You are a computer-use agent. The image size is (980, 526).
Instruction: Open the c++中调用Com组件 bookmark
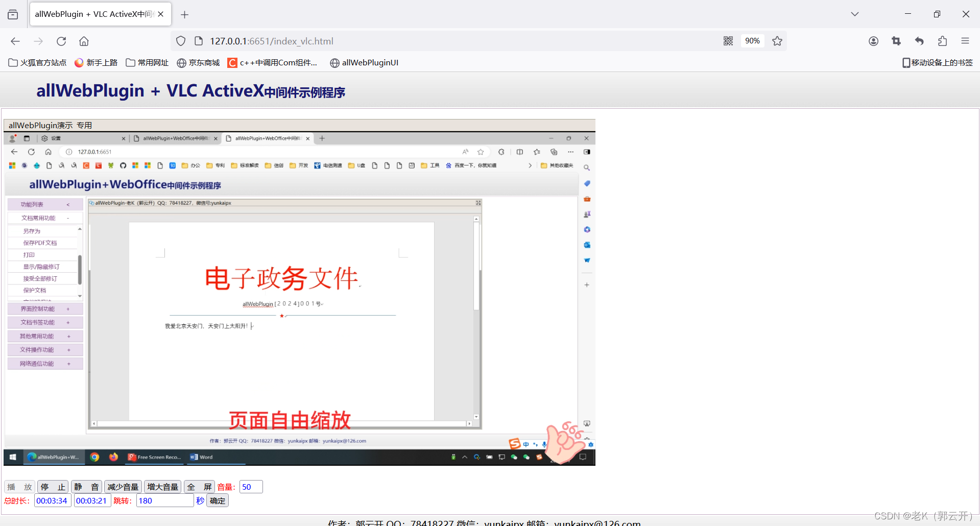click(x=273, y=63)
